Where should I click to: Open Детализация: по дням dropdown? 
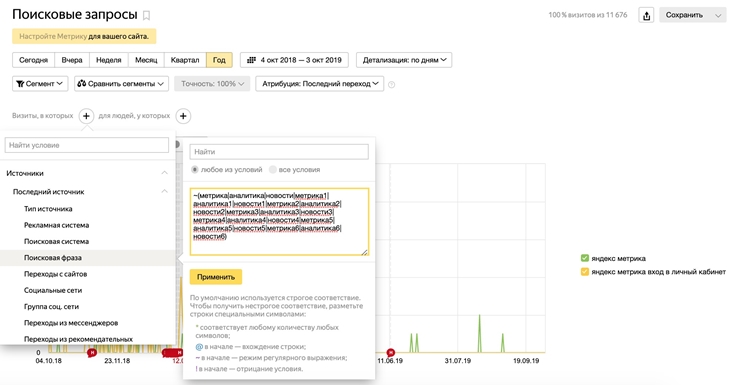[404, 60]
